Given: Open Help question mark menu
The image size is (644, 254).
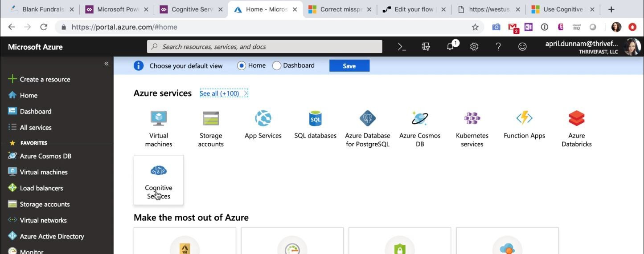Looking at the screenshot, I should (498, 47).
